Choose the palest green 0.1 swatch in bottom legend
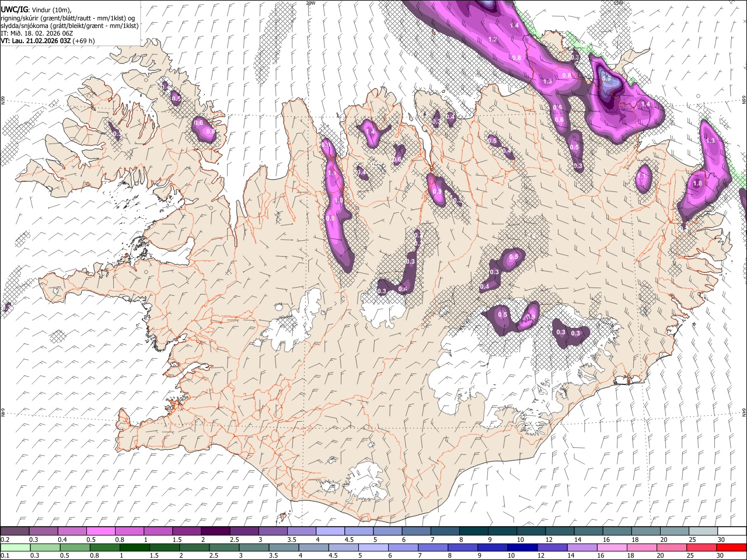The image size is (747, 560). click(15, 547)
